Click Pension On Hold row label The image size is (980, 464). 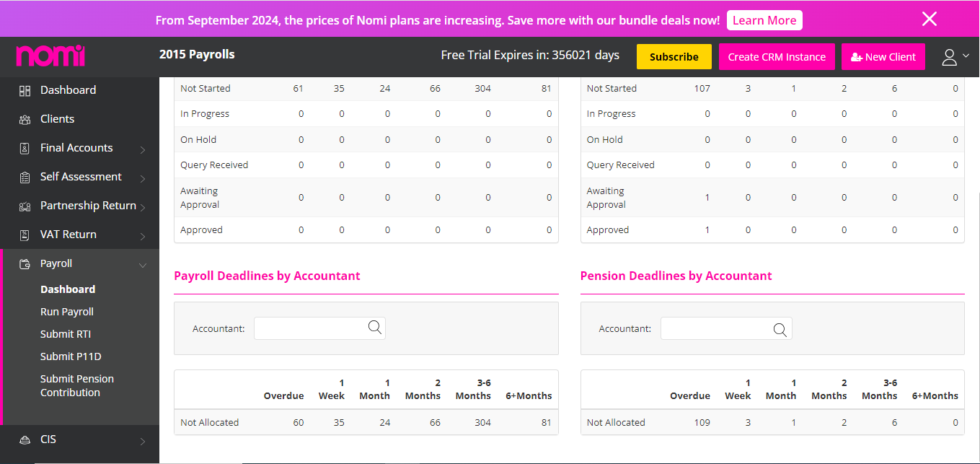(604, 140)
